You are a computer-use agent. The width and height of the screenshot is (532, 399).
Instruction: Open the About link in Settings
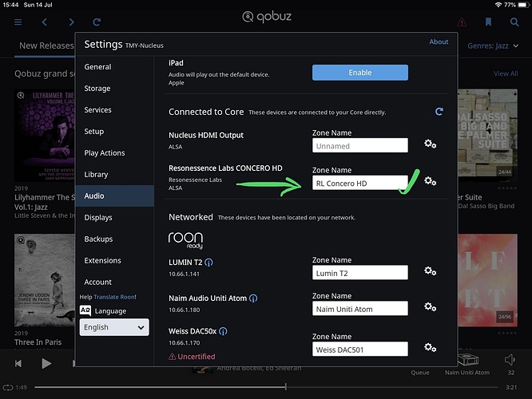(439, 41)
